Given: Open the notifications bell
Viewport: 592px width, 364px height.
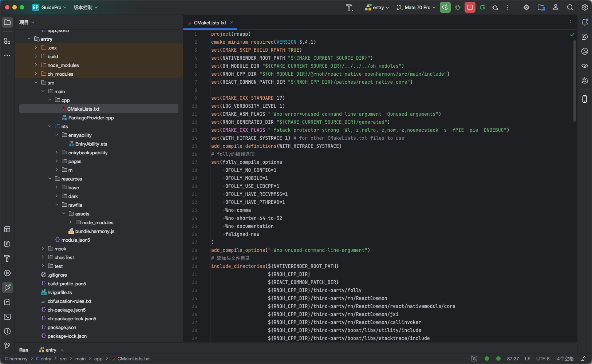Looking at the screenshot, I should pos(585,22).
